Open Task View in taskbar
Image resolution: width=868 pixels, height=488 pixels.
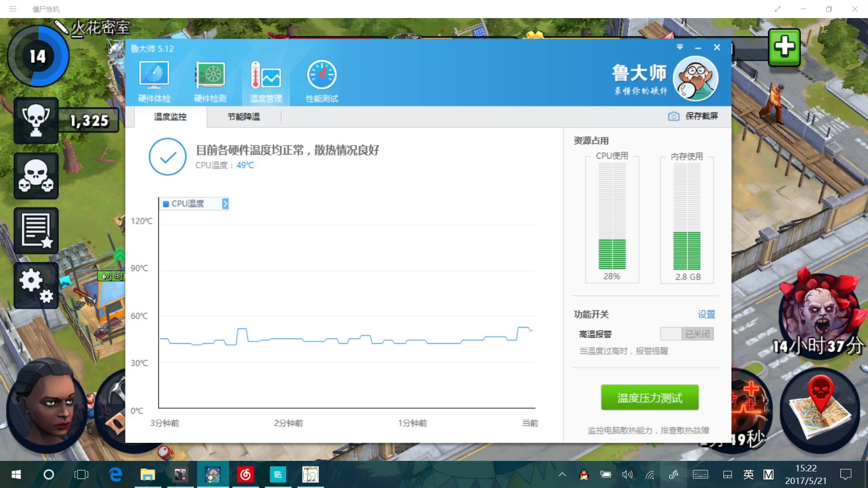click(x=81, y=474)
